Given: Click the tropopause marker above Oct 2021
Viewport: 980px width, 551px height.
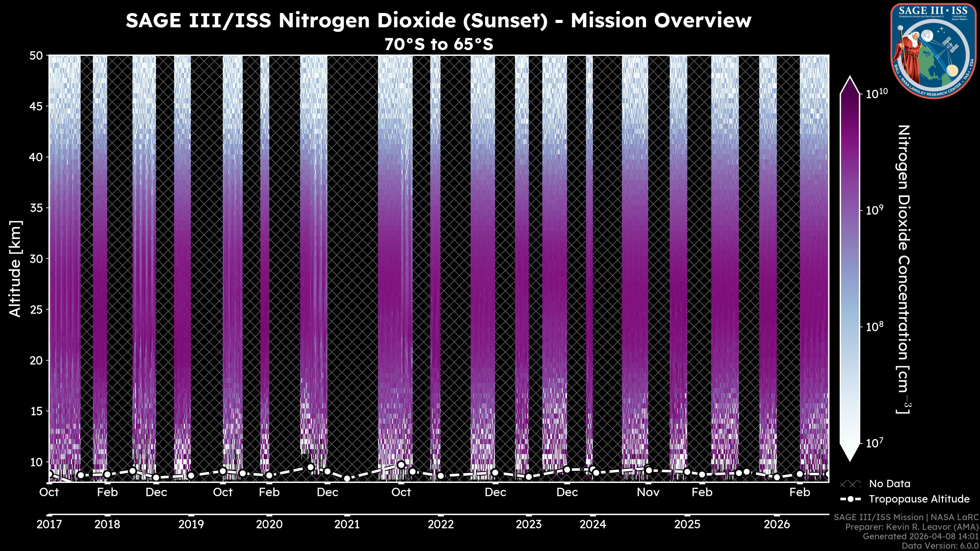Looking at the screenshot, I should (x=401, y=465).
